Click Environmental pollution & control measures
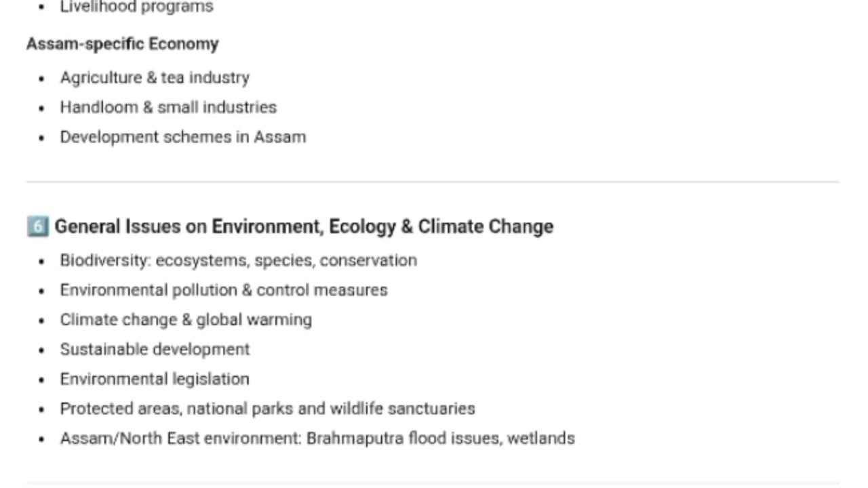Image resolution: width=868 pixels, height=488 pixels. (x=224, y=290)
